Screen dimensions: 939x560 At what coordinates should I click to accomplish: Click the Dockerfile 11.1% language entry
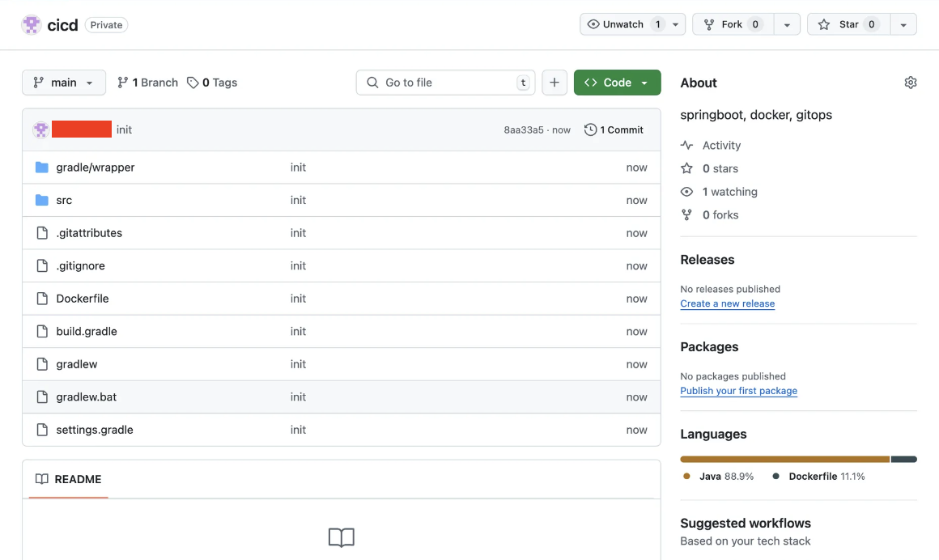[x=818, y=476]
